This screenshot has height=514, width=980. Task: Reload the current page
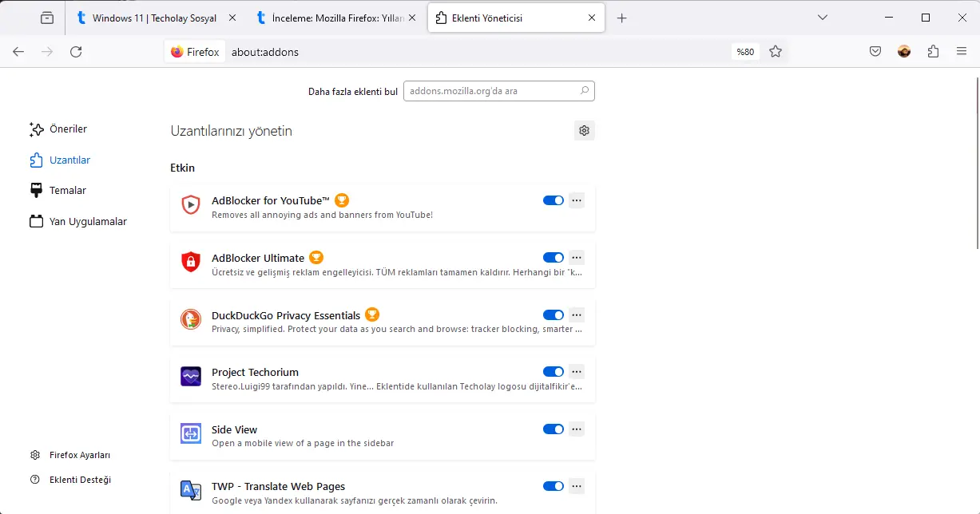[76, 52]
